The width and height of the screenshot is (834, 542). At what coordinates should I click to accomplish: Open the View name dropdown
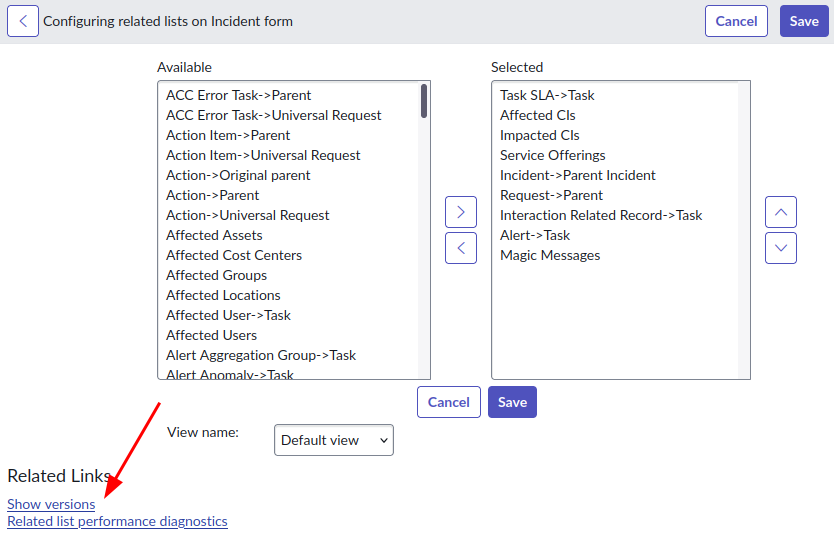[333, 440]
